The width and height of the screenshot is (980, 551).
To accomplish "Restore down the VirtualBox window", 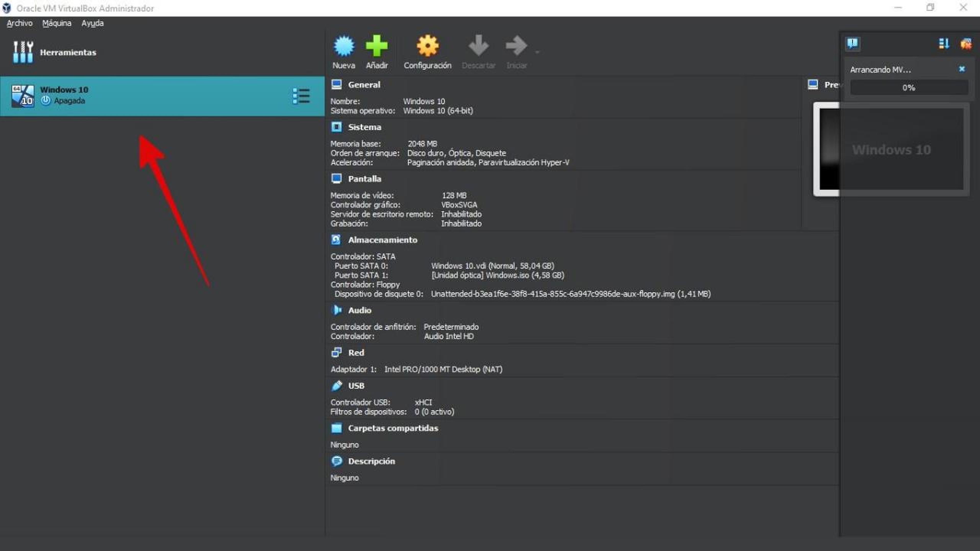I will [x=930, y=8].
